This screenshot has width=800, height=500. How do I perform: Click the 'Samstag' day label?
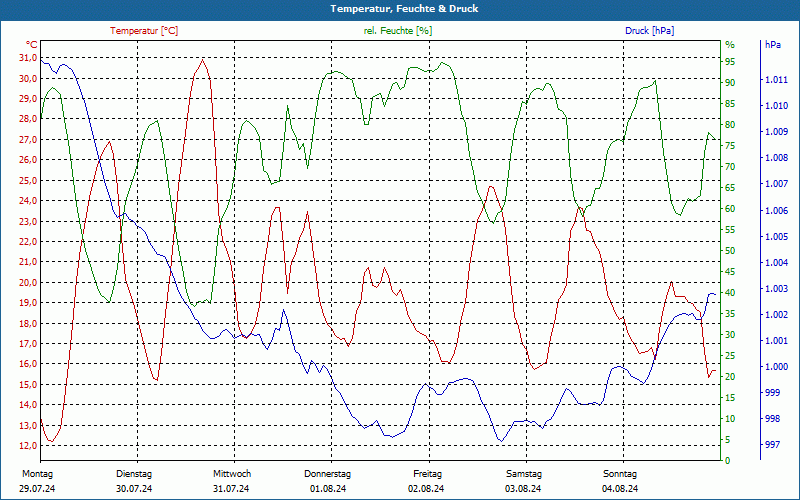tap(524, 474)
